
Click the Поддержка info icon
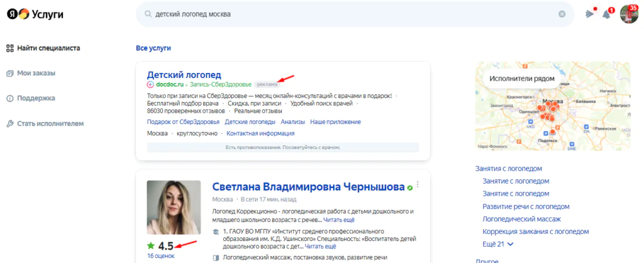[x=10, y=99]
